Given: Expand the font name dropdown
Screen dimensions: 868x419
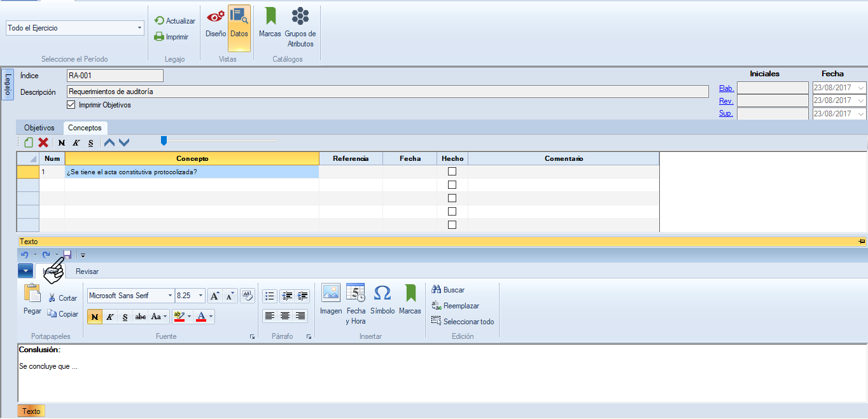Looking at the screenshot, I should tap(170, 296).
